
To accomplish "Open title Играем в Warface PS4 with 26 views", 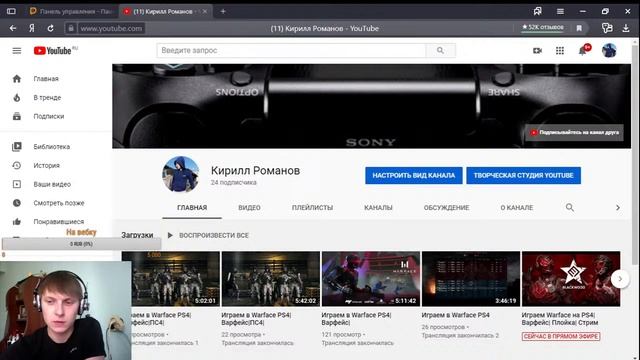I will 455,315.
